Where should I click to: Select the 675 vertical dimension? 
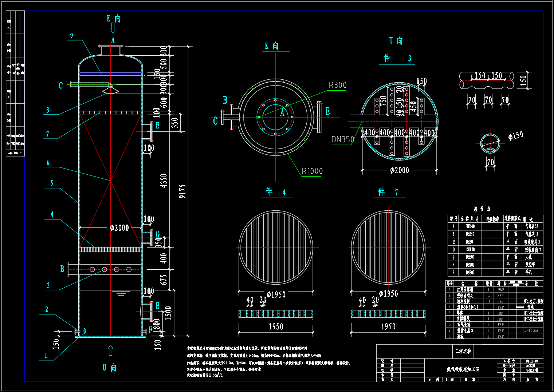164,280
